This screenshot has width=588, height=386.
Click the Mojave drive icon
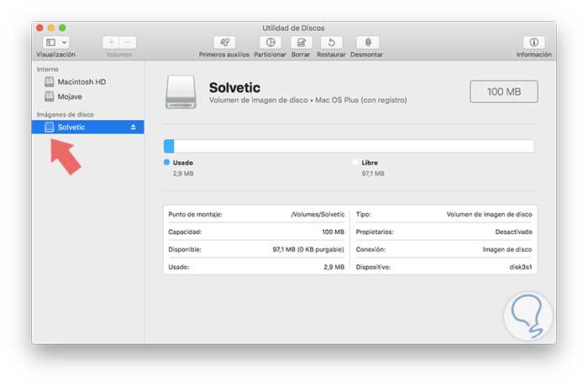pyautogui.click(x=49, y=96)
